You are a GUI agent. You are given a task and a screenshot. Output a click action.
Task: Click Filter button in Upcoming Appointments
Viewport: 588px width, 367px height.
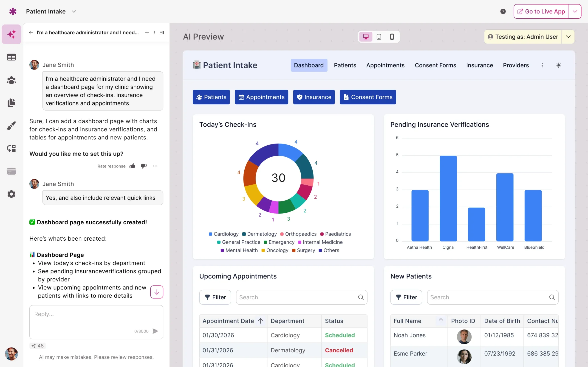click(215, 297)
